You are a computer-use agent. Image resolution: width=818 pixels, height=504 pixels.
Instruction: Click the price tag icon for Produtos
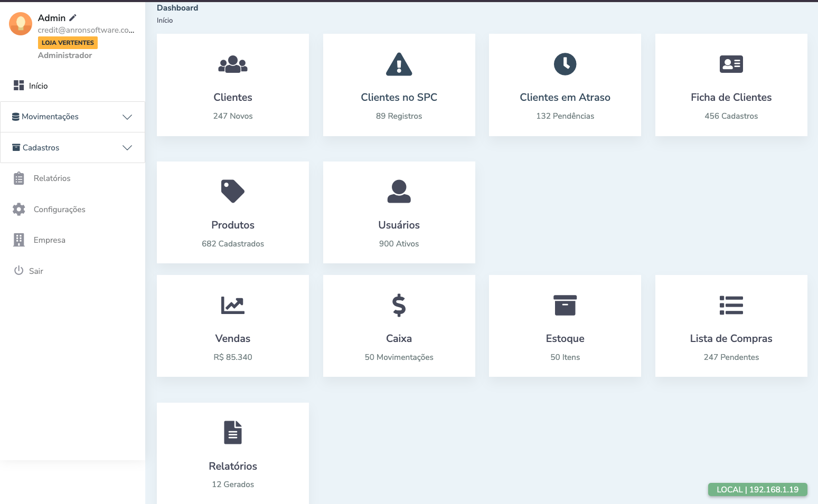[233, 191]
